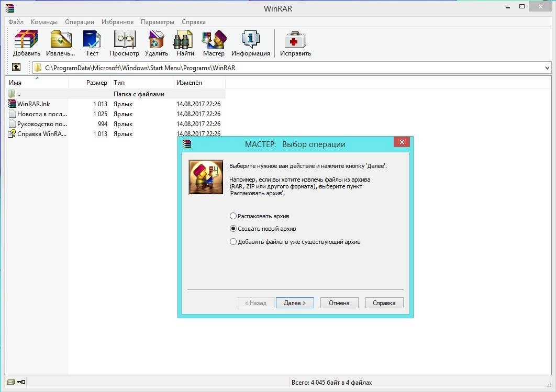Click WinRAR.lnk date 14.08.2017 22:26
Viewport: 556px width, 392px height.
pos(198,104)
